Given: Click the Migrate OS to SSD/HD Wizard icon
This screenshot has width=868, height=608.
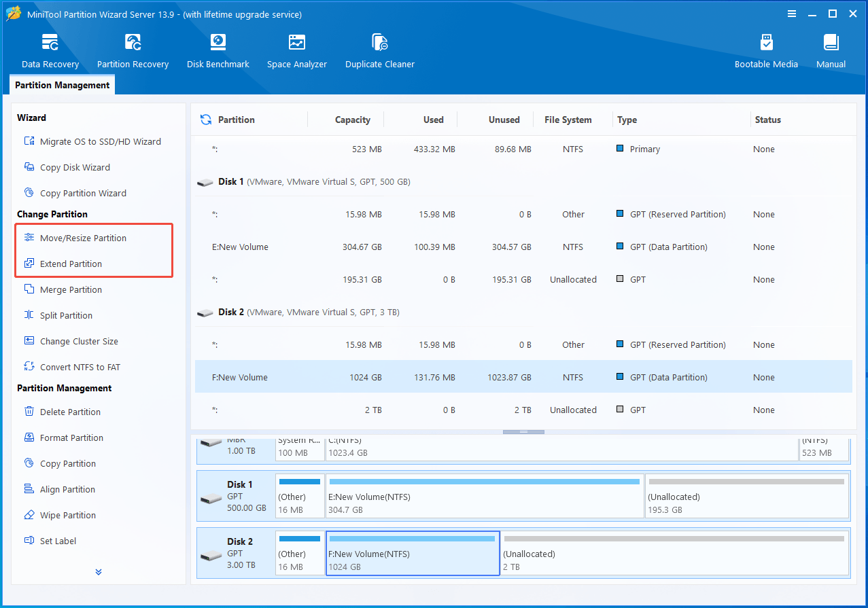Looking at the screenshot, I should [x=29, y=141].
